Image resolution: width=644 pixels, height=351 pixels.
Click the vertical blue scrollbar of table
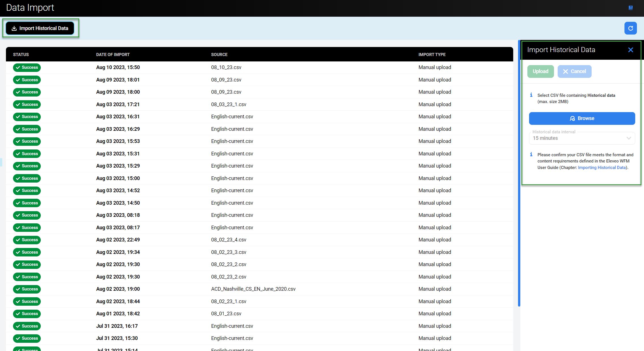(x=519, y=173)
